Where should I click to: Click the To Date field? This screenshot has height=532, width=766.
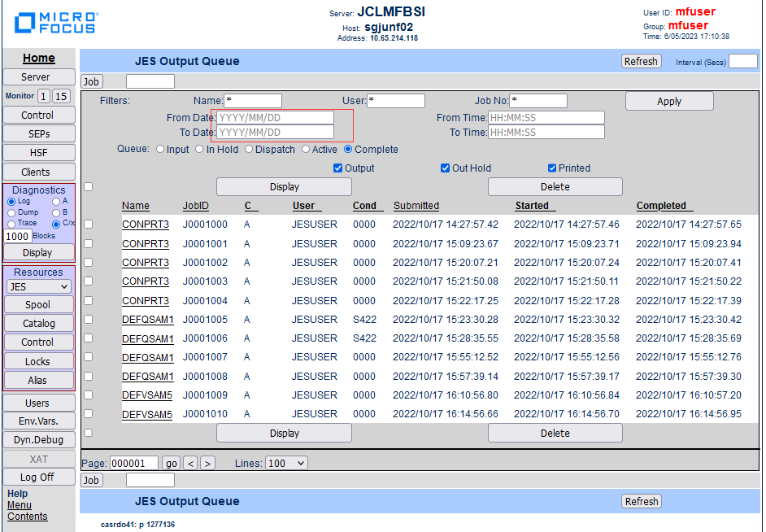275,133
